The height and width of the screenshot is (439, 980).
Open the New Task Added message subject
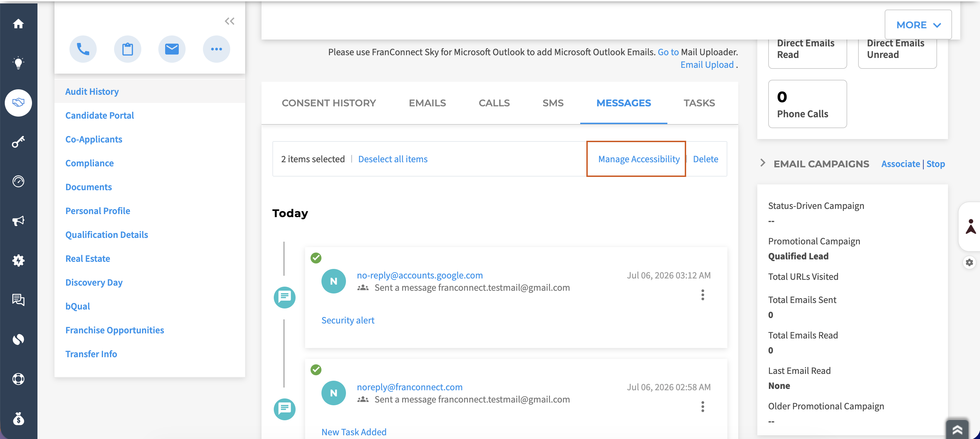[x=354, y=432]
